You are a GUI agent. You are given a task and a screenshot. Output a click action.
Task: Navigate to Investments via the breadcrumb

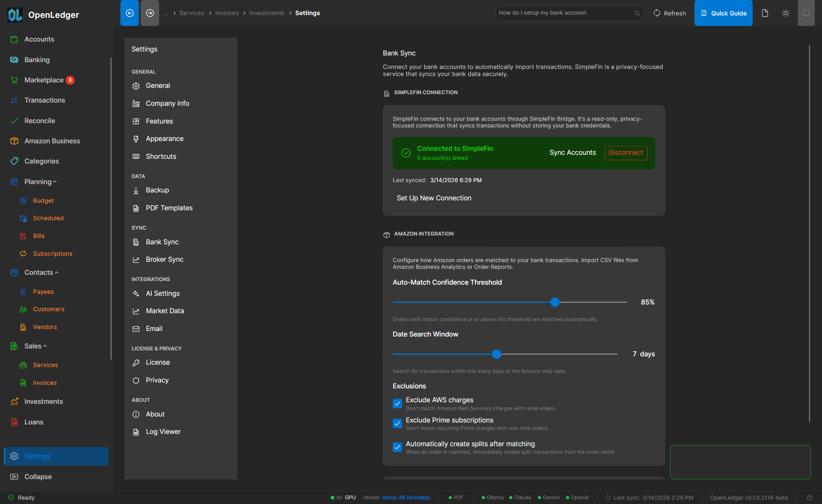click(x=266, y=13)
